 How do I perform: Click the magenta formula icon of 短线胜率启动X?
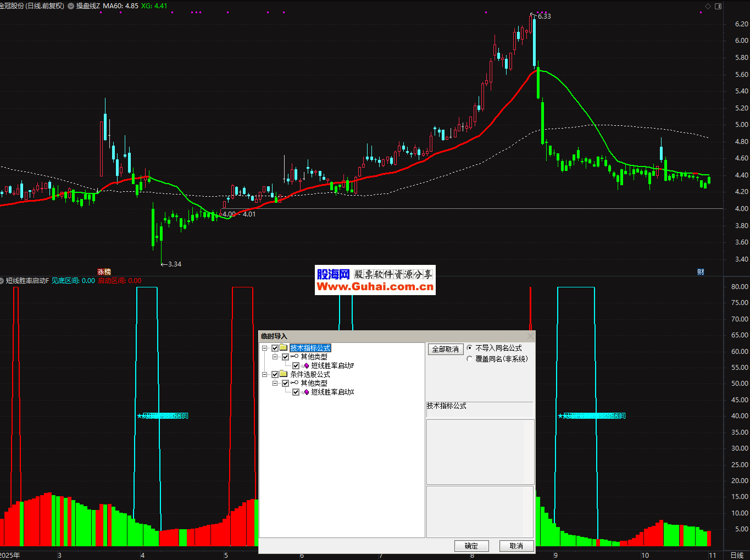[305, 392]
